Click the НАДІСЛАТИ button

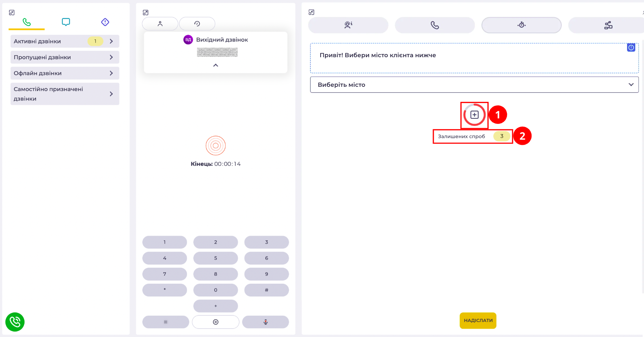click(478, 320)
